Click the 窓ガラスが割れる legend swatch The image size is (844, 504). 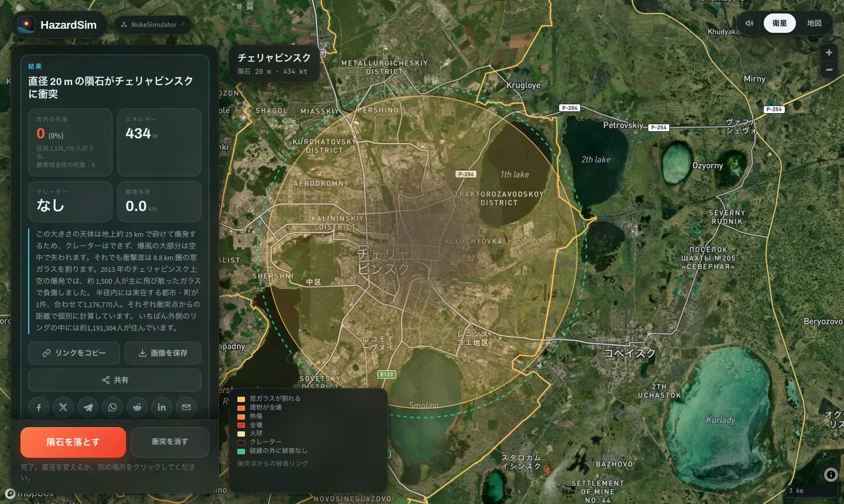click(x=241, y=399)
